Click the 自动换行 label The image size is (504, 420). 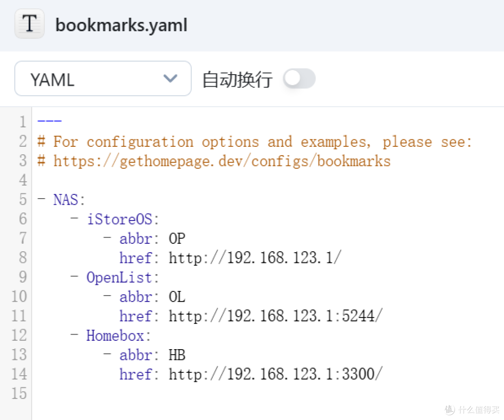[238, 79]
